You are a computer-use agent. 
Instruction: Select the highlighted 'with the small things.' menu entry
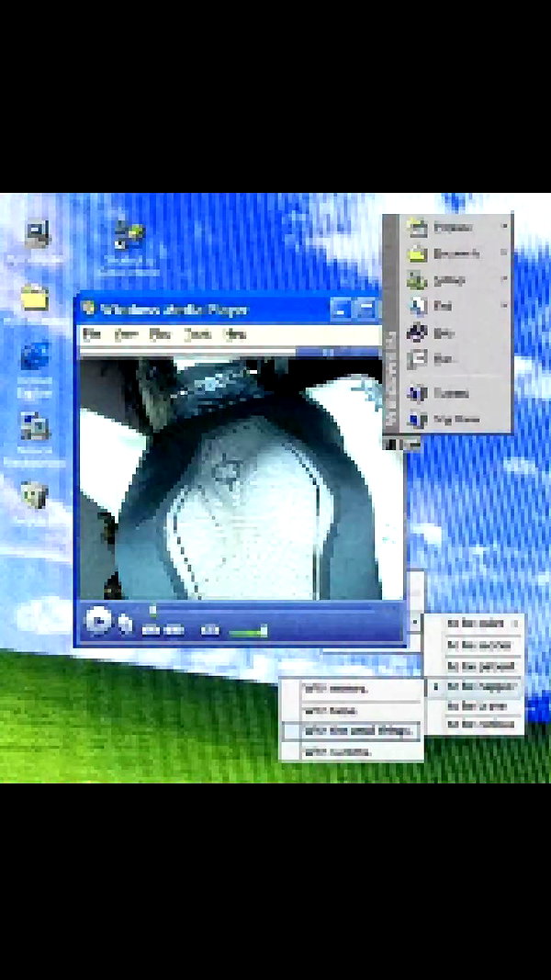pyautogui.click(x=351, y=730)
